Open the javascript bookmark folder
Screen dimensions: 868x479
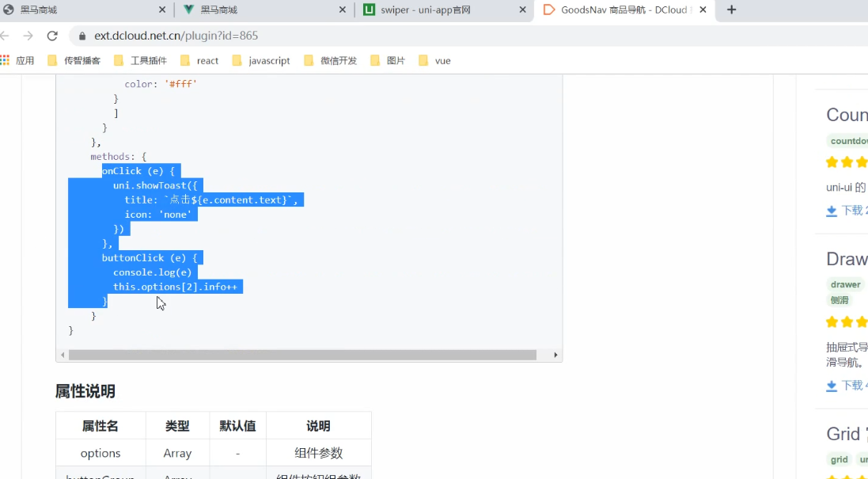261,60
